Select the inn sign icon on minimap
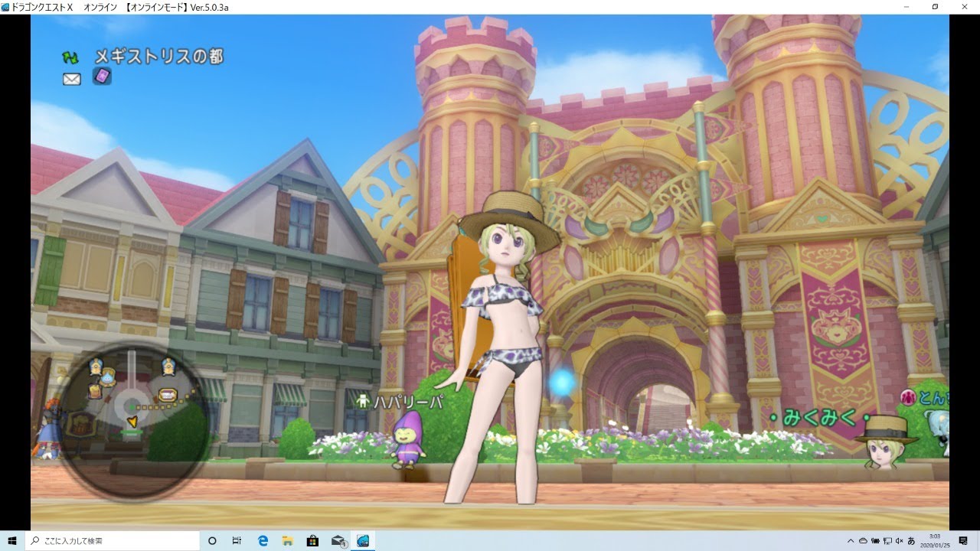Viewport: 980px width, 551px height. [x=167, y=395]
